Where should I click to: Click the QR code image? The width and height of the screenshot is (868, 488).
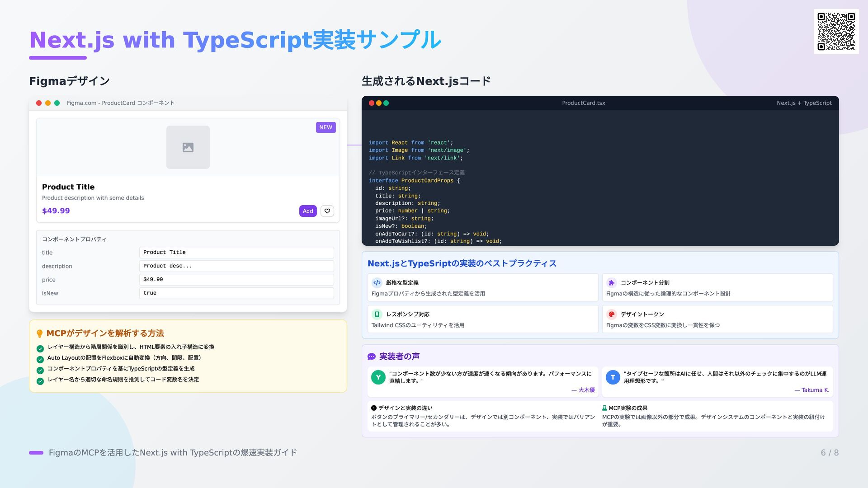click(836, 32)
